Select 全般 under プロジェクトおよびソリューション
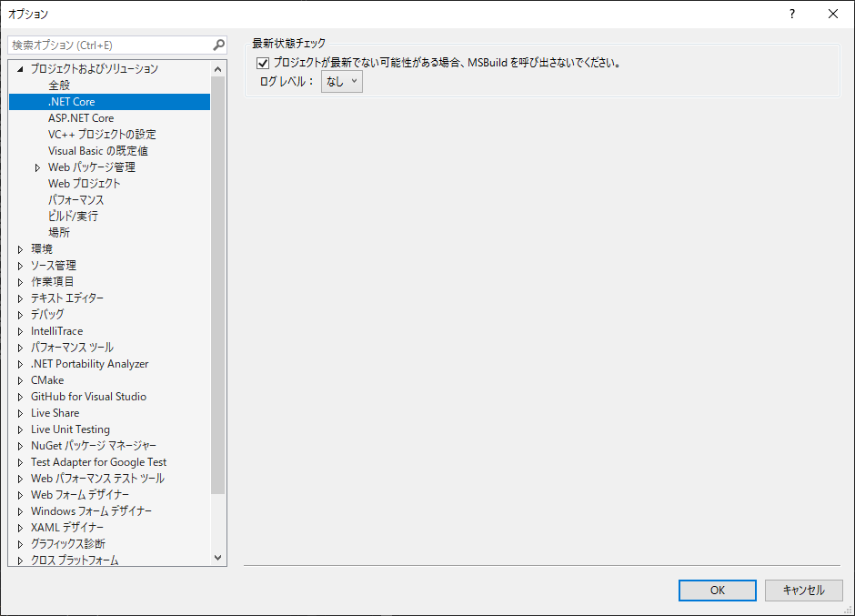 [x=58, y=85]
